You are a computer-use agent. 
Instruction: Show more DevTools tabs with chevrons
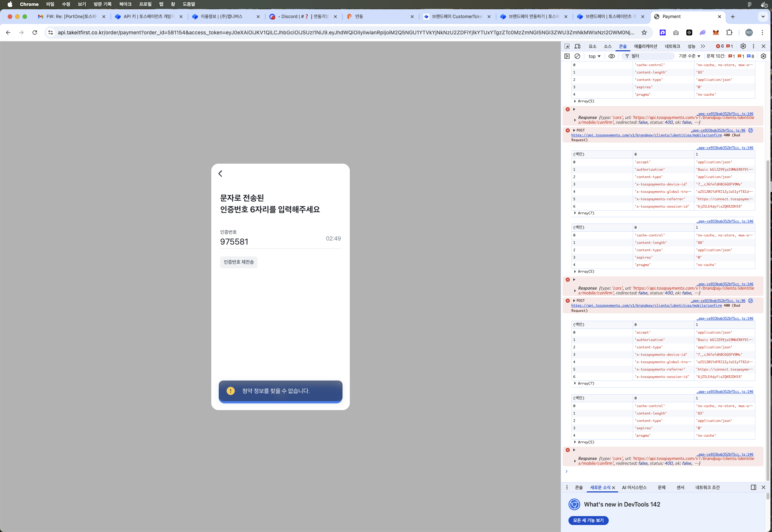pyautogui.click(x=703, y=46)
